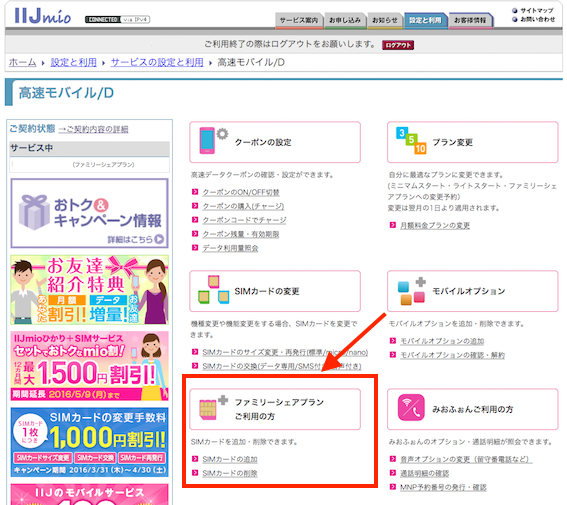Click the CONNECTED via IPv4 badge

(x=118, y=20)
